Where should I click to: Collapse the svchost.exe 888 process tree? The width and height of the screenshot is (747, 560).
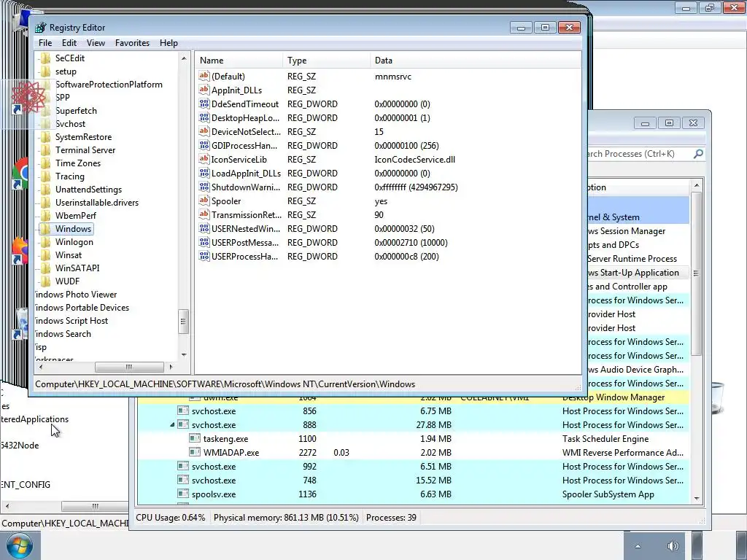pos(172,425)
